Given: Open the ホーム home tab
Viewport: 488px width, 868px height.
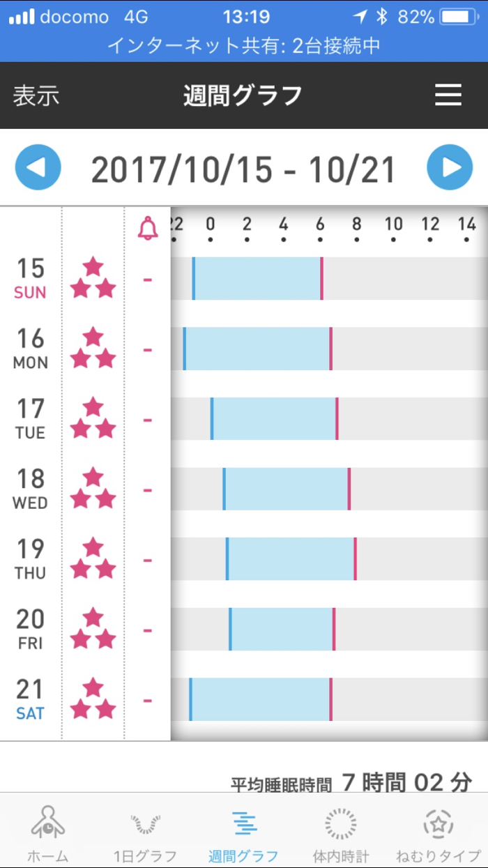Looking at the screenshot, I should [x=48, y=834].
